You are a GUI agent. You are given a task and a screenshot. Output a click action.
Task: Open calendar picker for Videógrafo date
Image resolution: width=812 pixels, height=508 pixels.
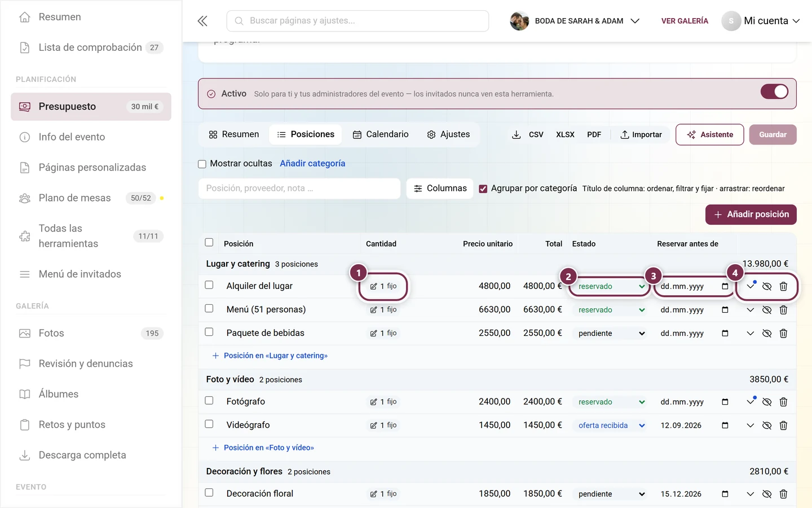coord(725,426)
